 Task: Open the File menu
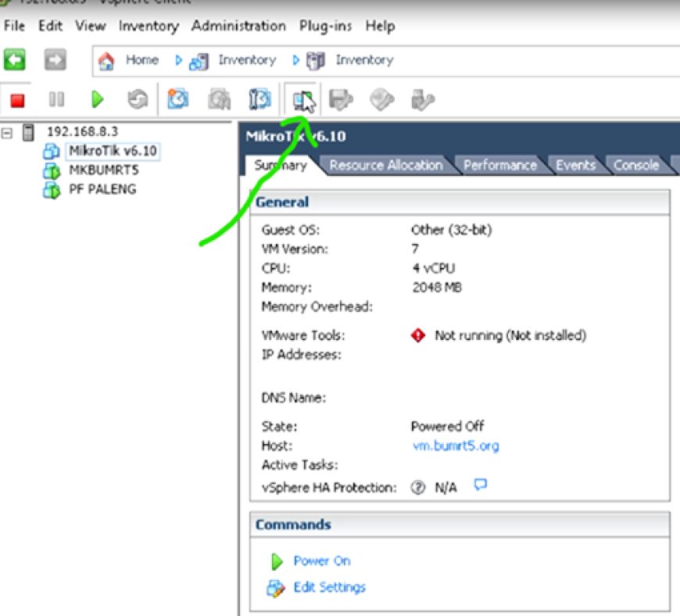tap(14, 26)
